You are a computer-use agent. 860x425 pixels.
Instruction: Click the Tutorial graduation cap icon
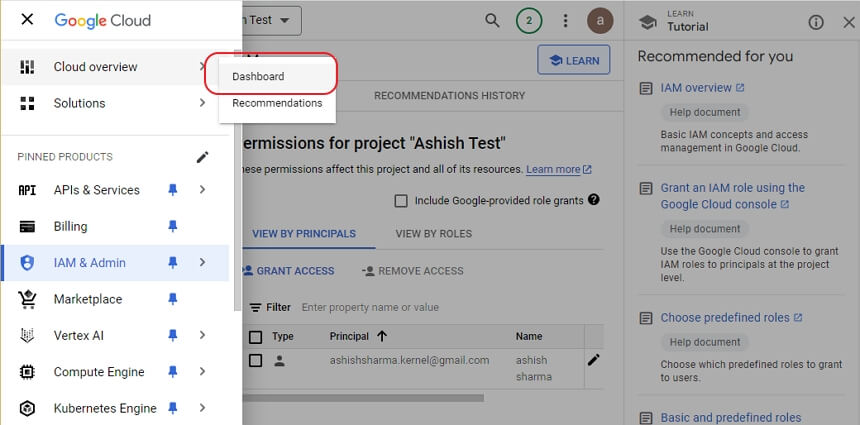pos(648,22)
